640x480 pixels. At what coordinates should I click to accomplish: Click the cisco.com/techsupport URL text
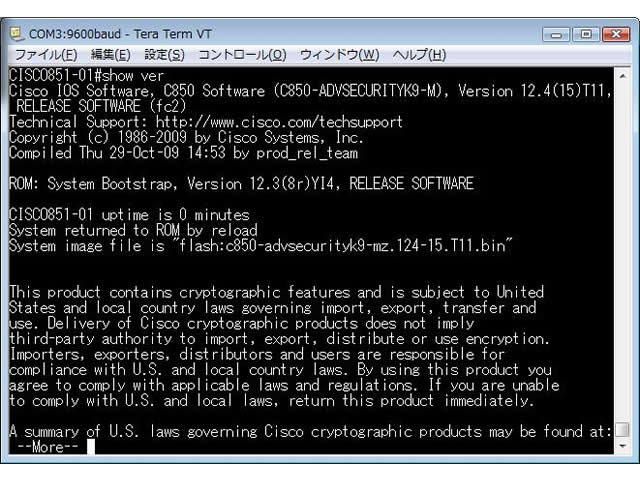(x=279, y=122)
